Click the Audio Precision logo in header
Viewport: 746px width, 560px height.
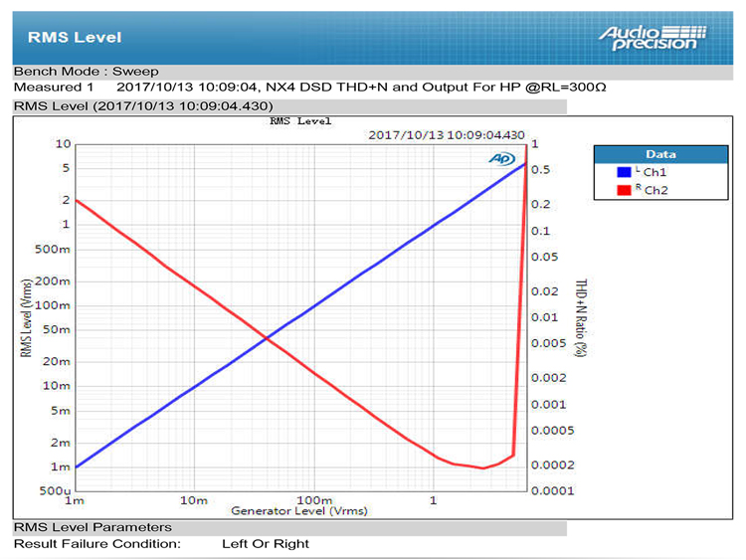(653, 37)
